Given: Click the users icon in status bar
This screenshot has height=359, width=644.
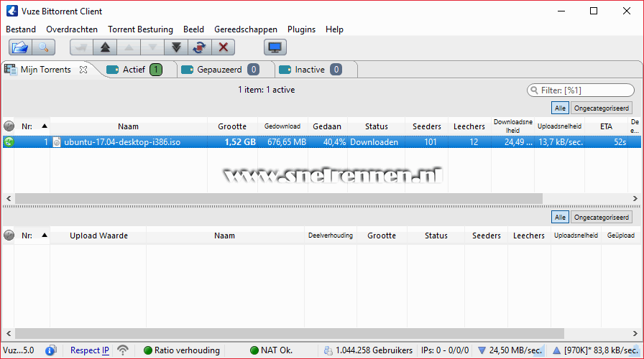Looking at the screenshot, I should (x=328, y=350).
